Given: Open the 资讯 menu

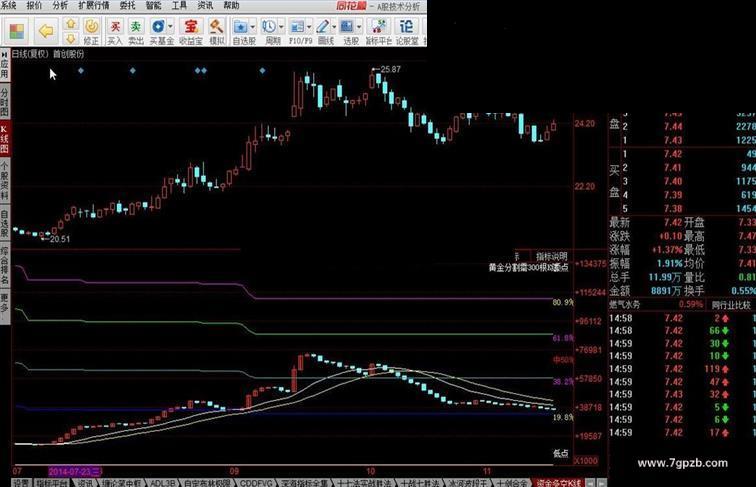Looking at the screenshot, I should click(x=205, y=5).
